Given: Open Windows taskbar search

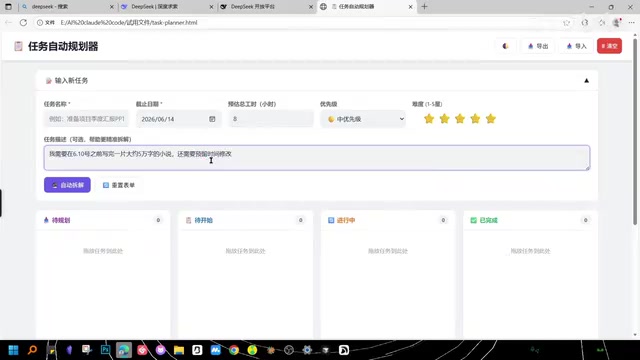Looking at the screenshot, I should tap(32, 350).
